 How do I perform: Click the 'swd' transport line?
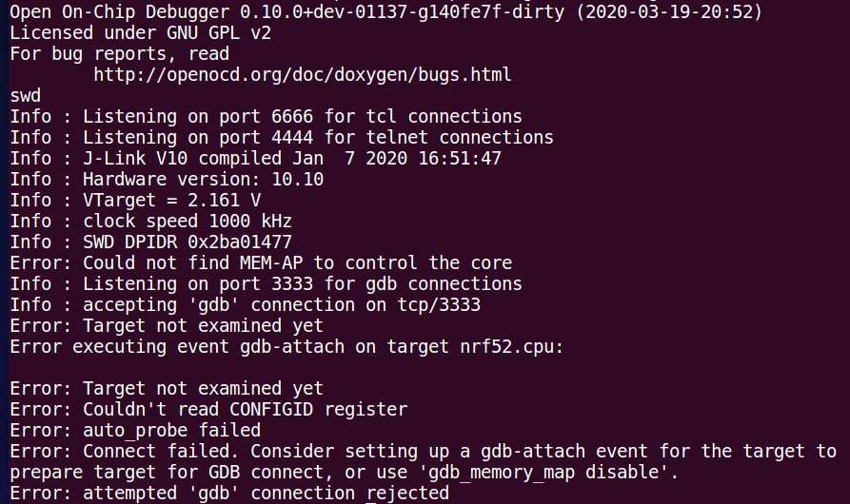click(x=26, y=95)
